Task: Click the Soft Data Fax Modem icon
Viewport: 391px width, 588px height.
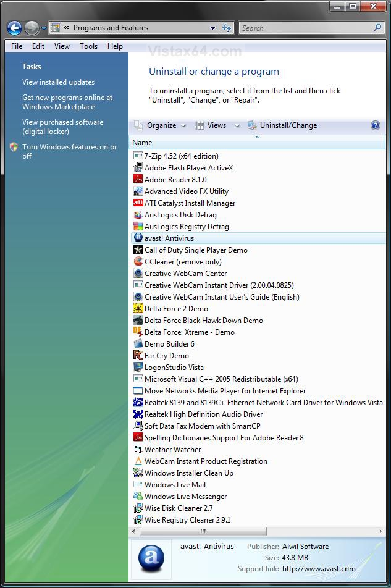Action: tap(138, 426)
